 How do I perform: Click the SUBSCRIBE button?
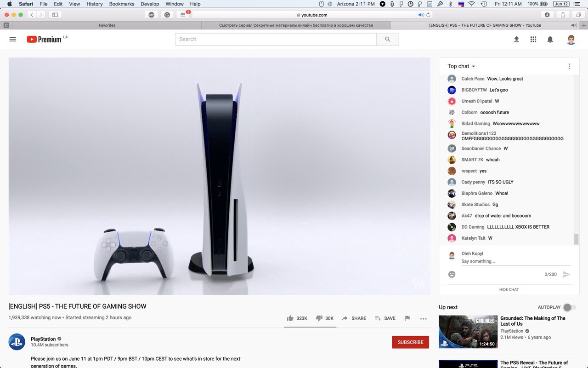[410, 342]
